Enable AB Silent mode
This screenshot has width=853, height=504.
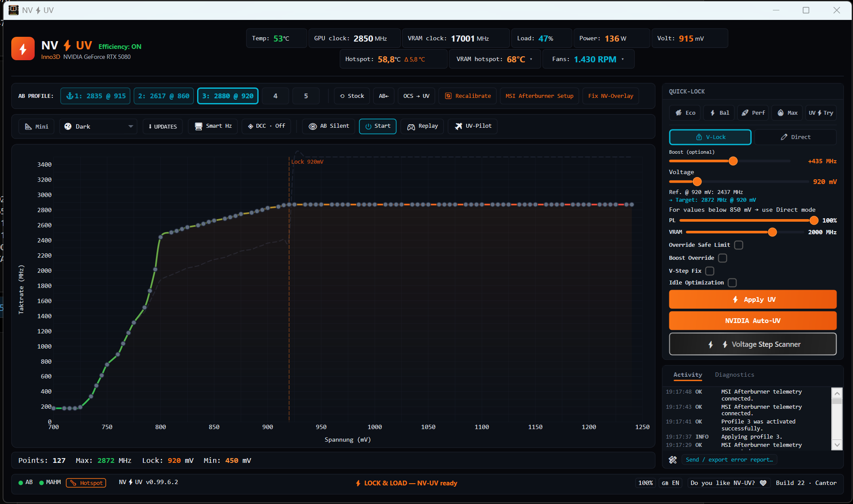(328, 126)
